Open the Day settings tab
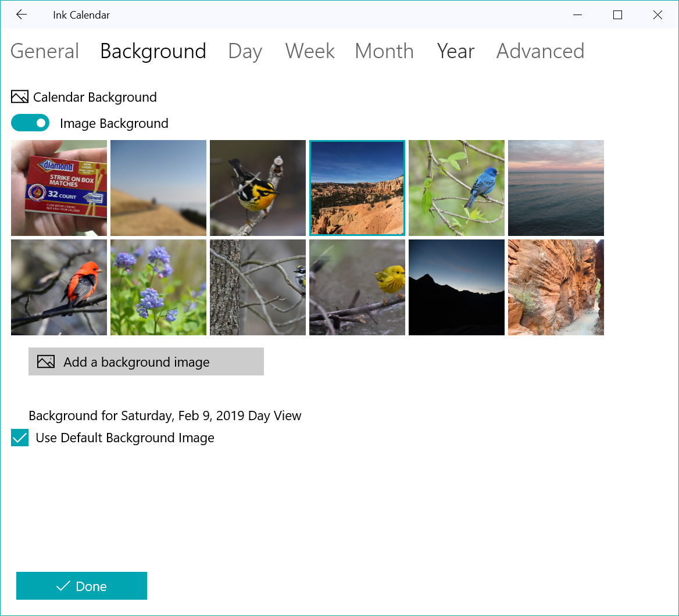Viewport: 679px width, 616px height. (x=245, y=51)
